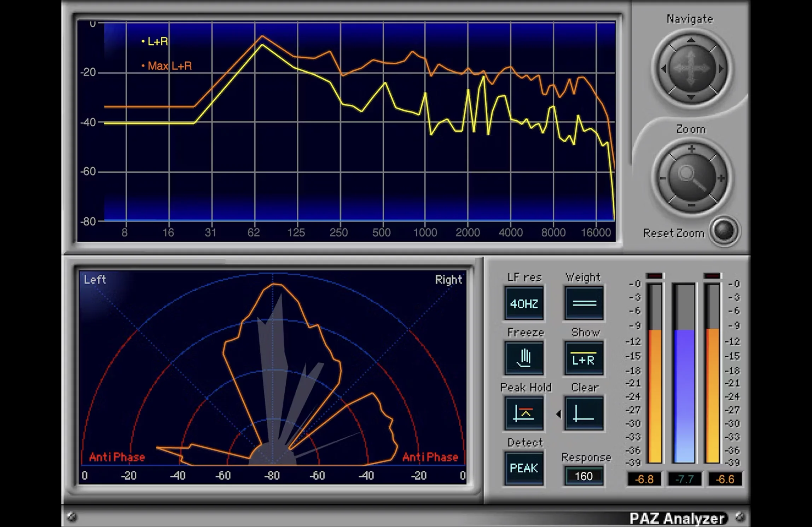Click the Clear peaks button
The image size is (812, 527).
click(584, 413)
